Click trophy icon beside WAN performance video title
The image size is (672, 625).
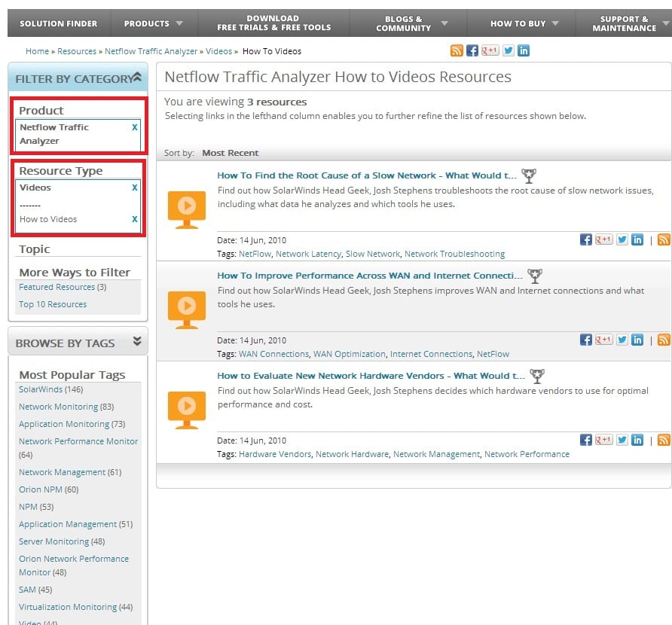[x=535, y=276]
